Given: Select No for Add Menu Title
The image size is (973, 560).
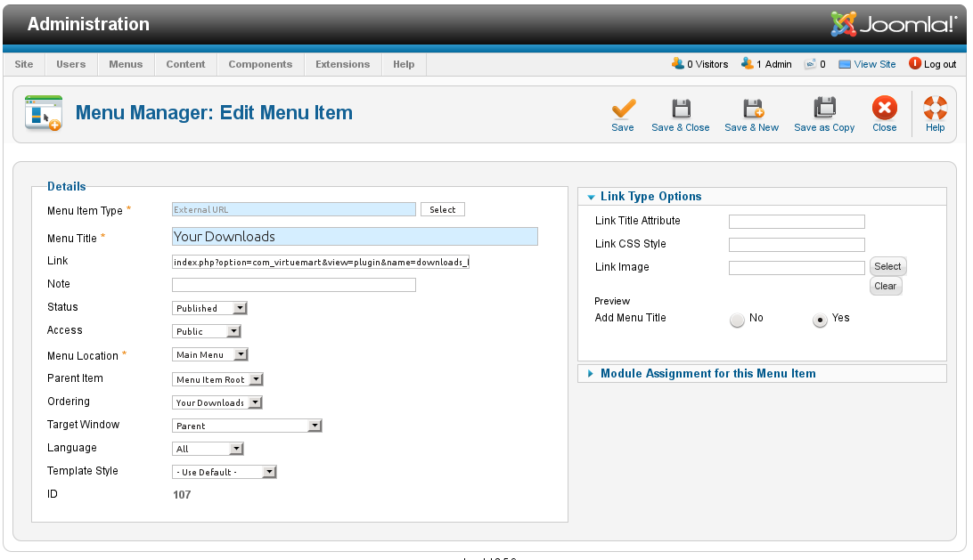Looking at the screenshot, I should tap(737, 320).
